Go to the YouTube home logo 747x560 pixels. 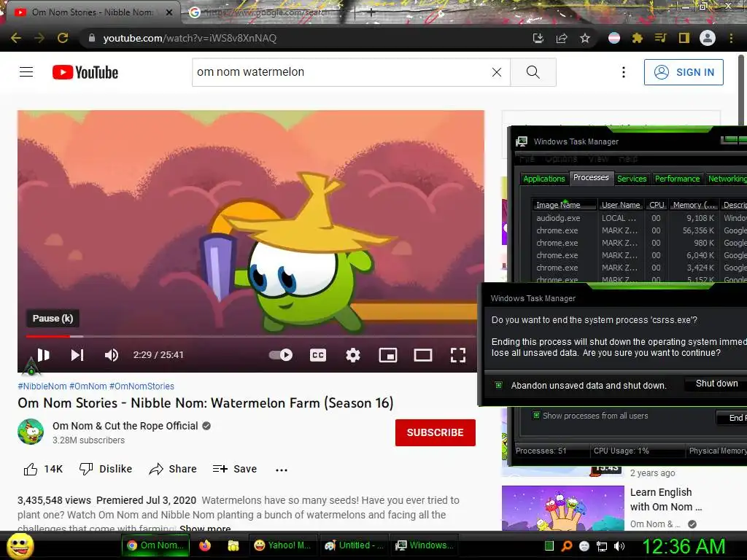[x=85, y=72]
